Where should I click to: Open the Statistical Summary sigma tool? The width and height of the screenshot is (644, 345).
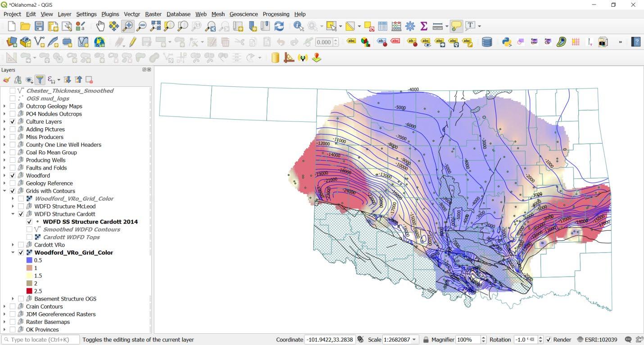click(x=424, y=26)
